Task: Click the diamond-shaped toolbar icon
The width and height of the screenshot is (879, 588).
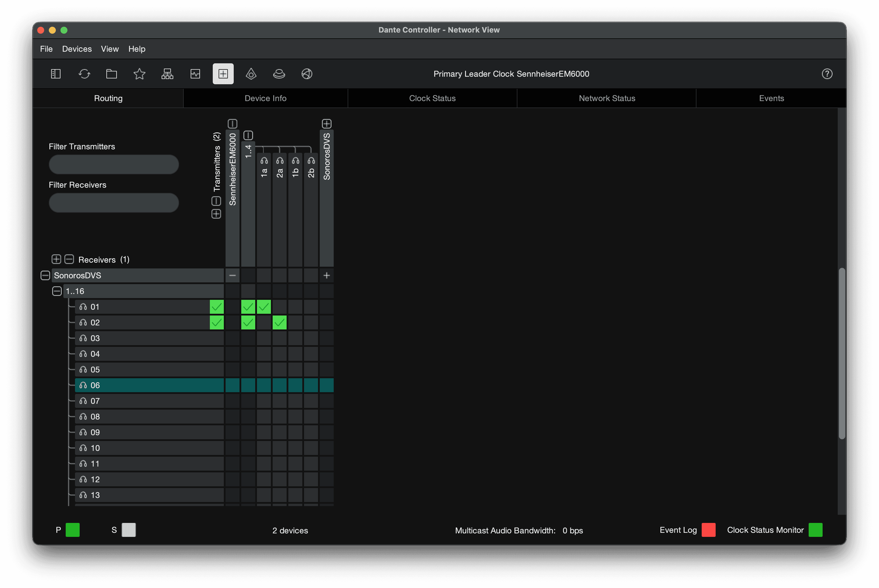Action: (251, 74)
